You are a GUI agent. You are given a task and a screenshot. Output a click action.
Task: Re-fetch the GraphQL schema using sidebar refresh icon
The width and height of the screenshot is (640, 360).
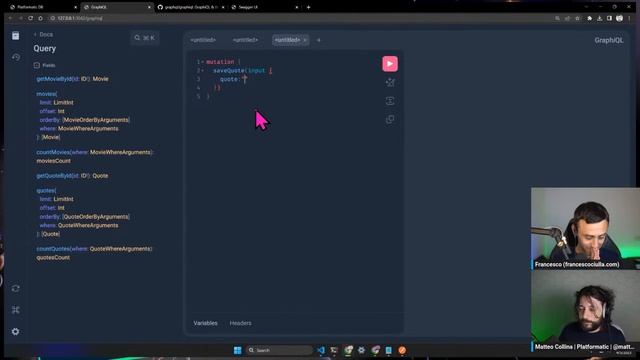point(16,289)
